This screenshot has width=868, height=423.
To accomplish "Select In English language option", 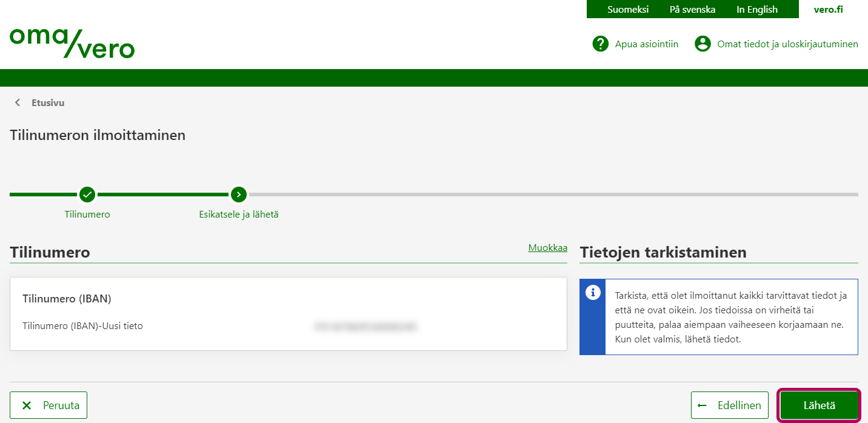I will 756,9.
